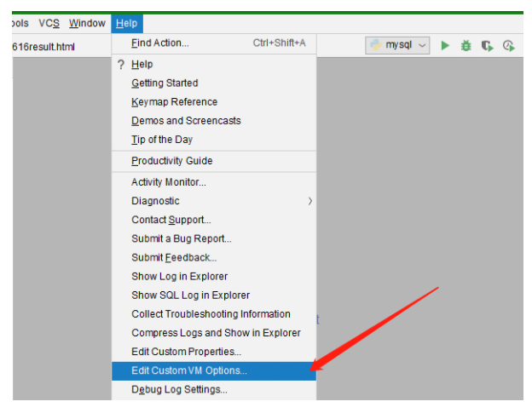Click the Help menu in menu bar
This screenshot has height=413, width=532.
(x=126, y=23)
